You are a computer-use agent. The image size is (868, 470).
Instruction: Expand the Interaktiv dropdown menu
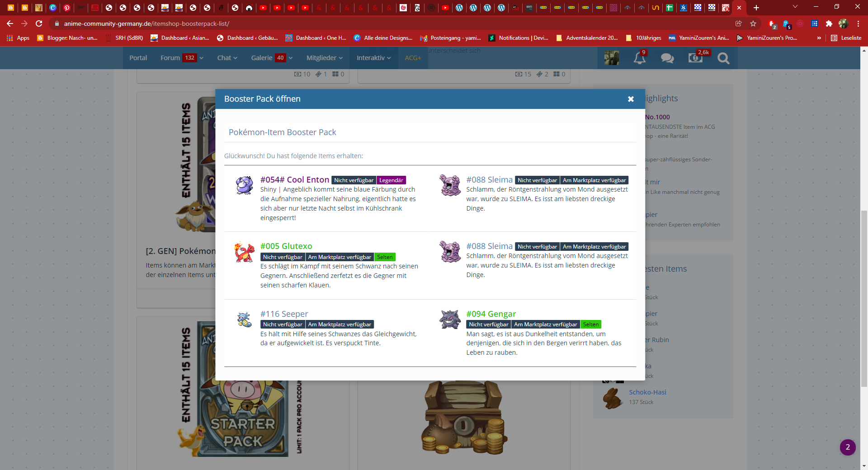coord(374,58)
